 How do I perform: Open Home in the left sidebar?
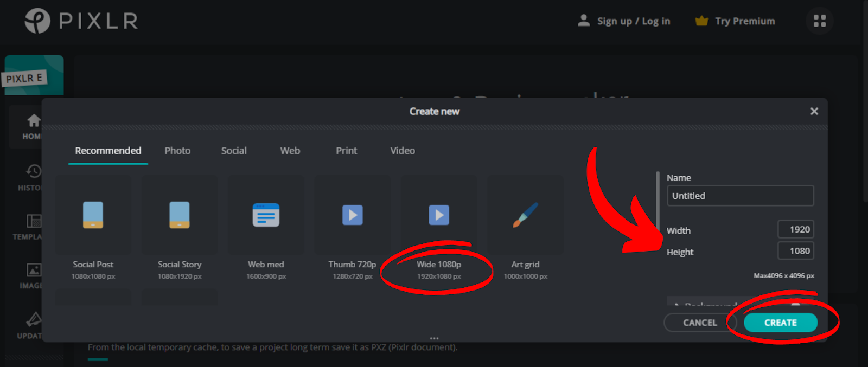(x=33, y=127)
